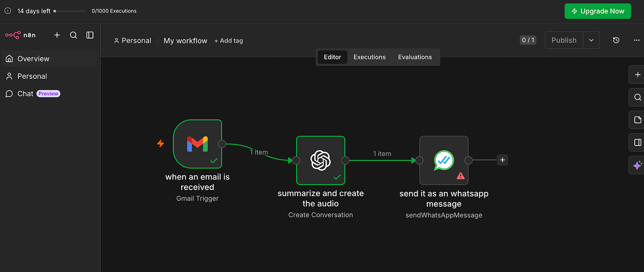
Task: Click 'send it as an whatsapp message' label
Action: point(444,198)
